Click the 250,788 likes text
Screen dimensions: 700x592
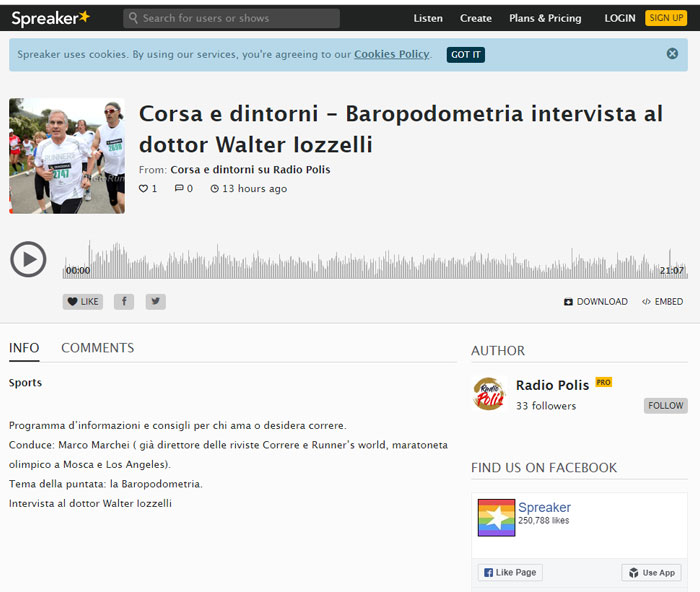tap(543, 521)
